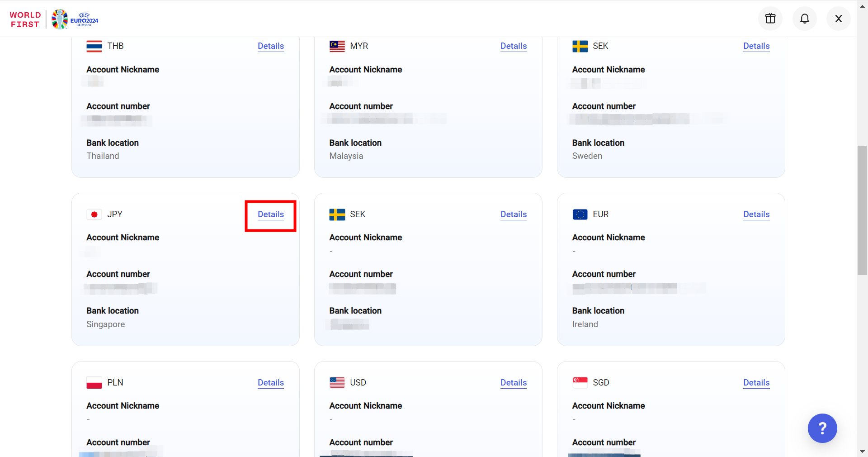Open Details for the EUR account
Screen dimensions: 868x457
tap(756, 214)
